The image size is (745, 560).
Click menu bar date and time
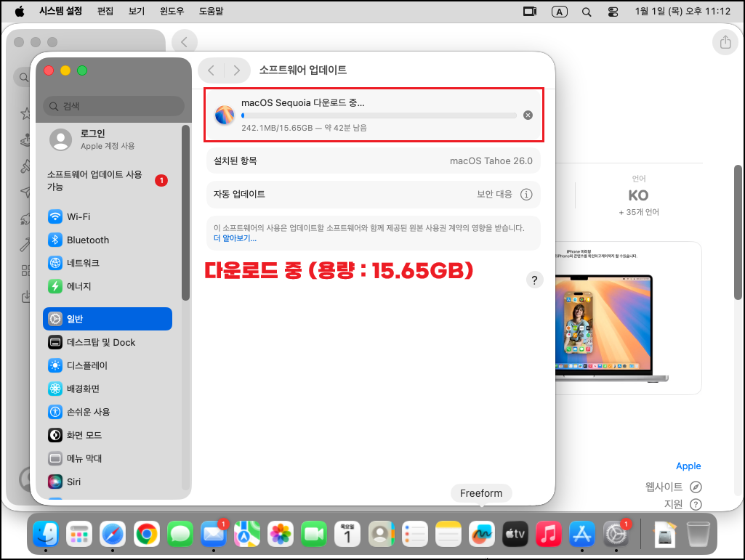pyautogui.click(x=682, y=12)
